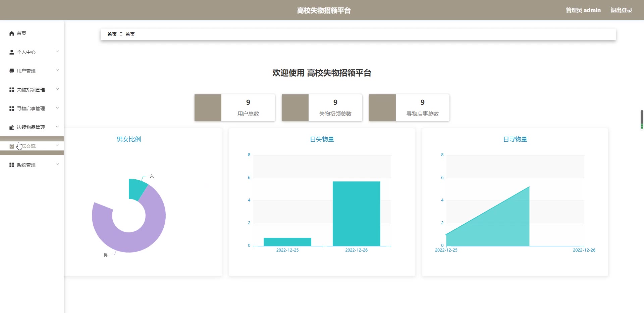The height and width of the screenshot is (313, 644).
Task: Click the 日寻物量 chart title
Action: 515,139
